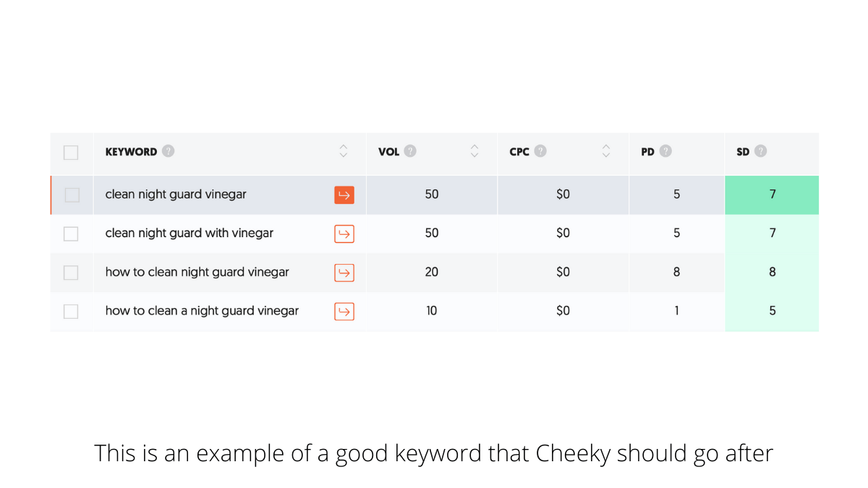This screenshot has height=488, width=868.
Task: Show VOL column help tooltip icon
Action: (410, 151)
